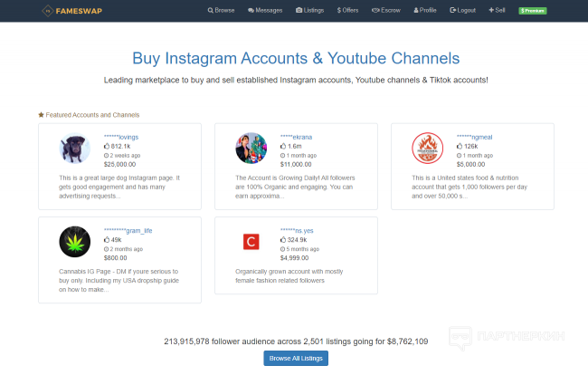Image resolution: width=588 pixels, height=375 pixels.
Task: Open the ******ekrana account listing
Action: pos(296,137)
